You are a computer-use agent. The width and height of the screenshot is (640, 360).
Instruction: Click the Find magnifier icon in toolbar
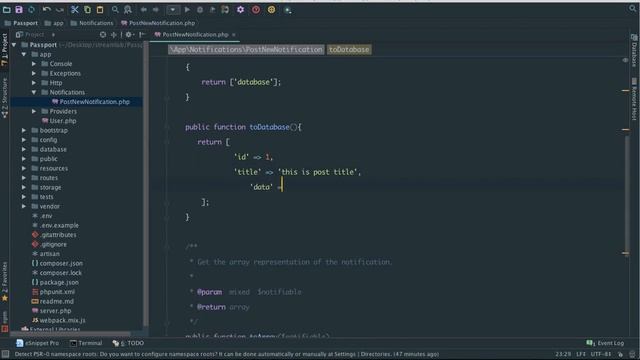coord(115,9)
